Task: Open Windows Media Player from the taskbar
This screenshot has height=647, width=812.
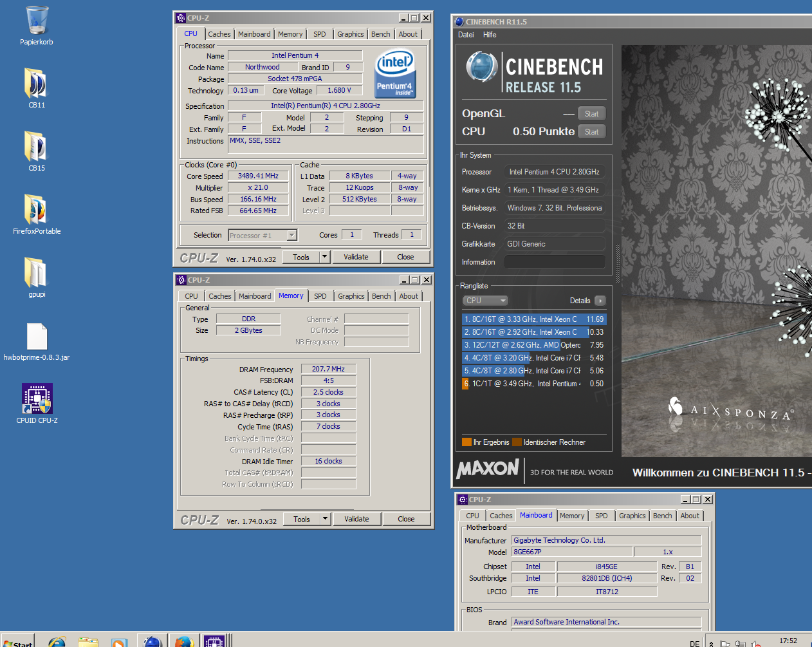Action: coord(119,642)
